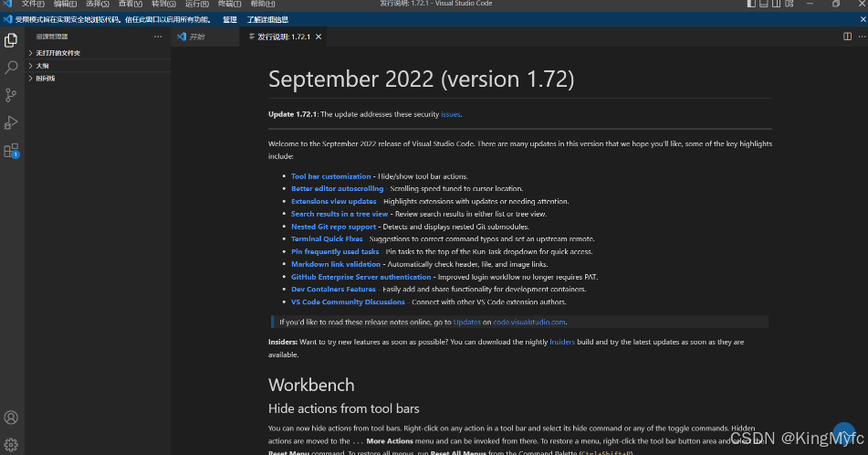This screenshot has height=455, width=868.
Task: Open the 帮助(H) menu
Action: (x=262, y=4)
